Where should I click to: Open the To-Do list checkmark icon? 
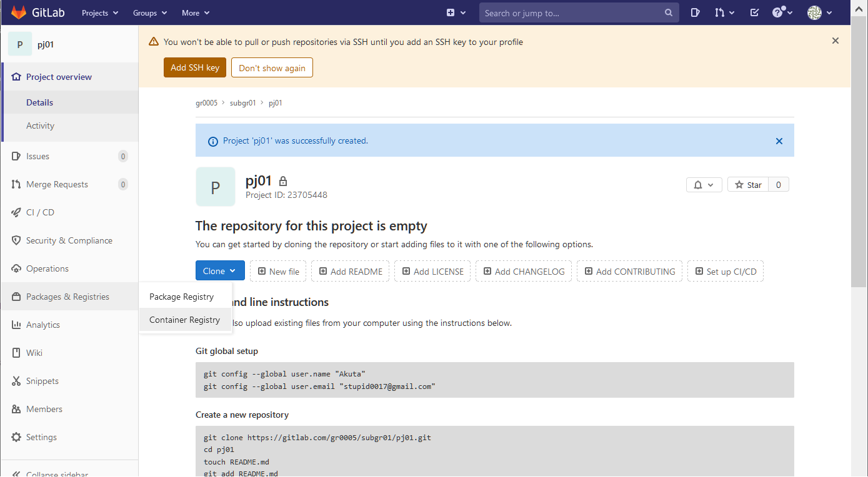pyautogui.click(x=754, y=12)
